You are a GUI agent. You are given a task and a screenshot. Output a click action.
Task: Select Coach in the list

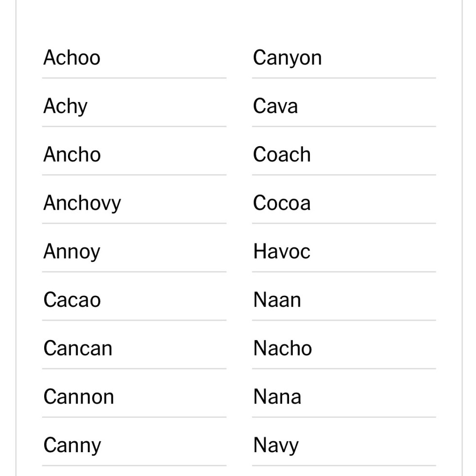point(282,154)
